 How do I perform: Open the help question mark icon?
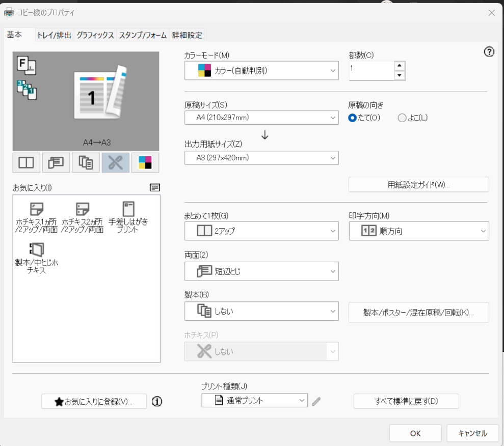(489, 51)
